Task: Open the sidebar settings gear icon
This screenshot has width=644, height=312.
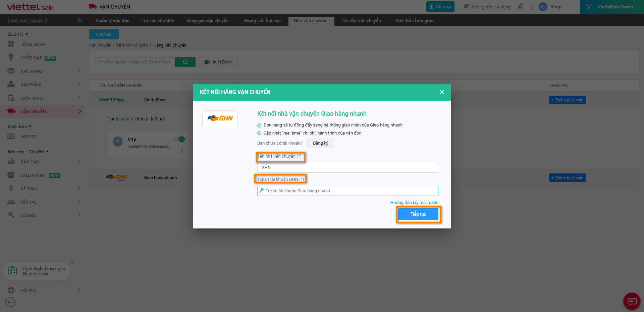Action: [79, 20]
